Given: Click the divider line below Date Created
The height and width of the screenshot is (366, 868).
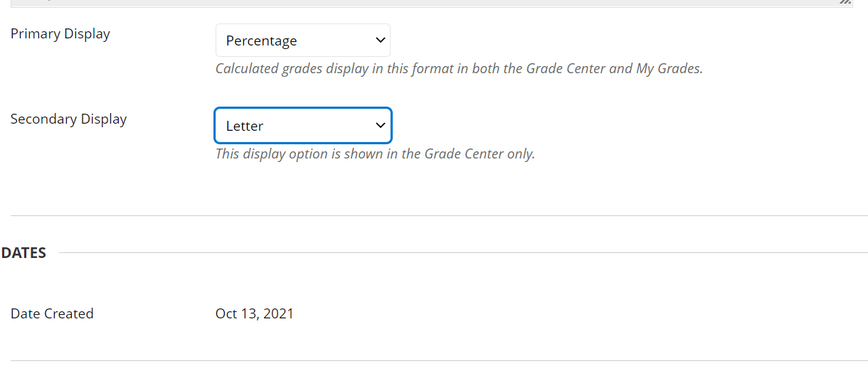Looking at the screenshot, I should point(439,360).
